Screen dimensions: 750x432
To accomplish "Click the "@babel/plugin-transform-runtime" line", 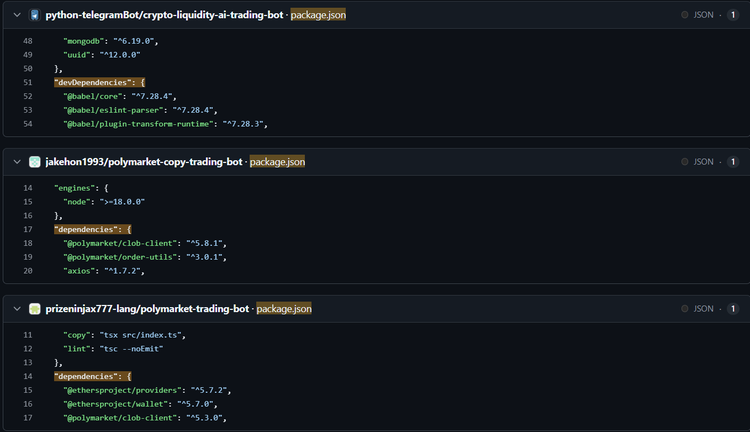I will tap(165, 124).
